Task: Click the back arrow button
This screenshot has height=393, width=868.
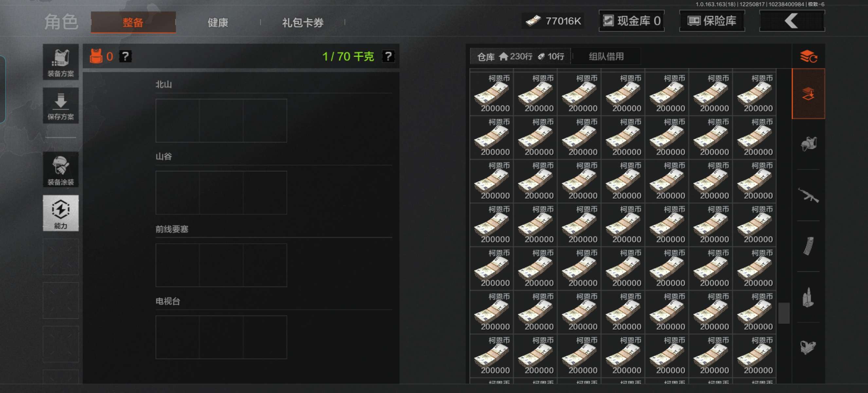Action: [x=792, y=21]
